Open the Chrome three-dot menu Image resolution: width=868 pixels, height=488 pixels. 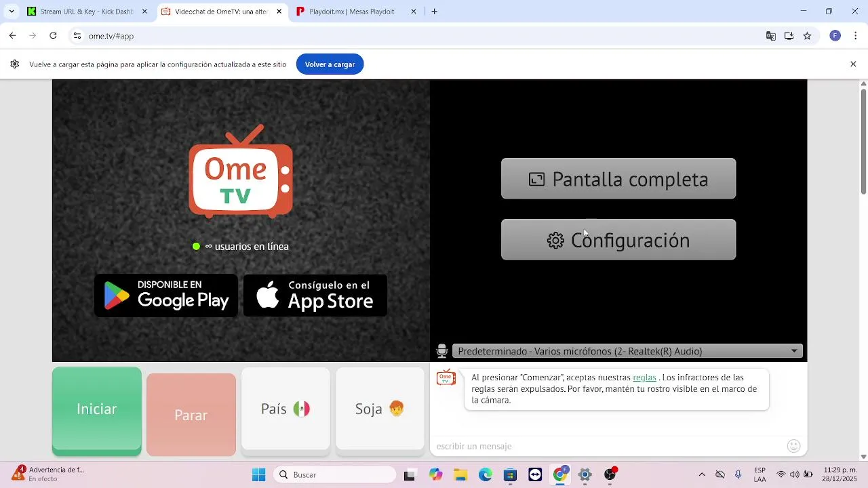click(856, 36)
